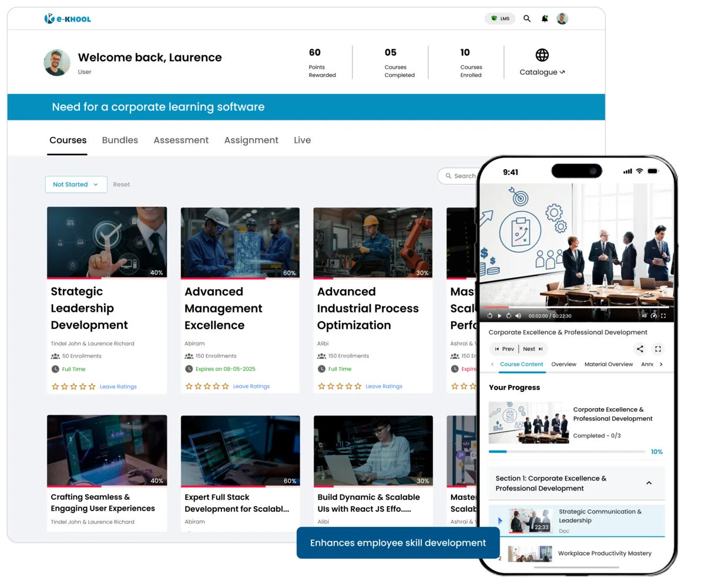
Task: Open the Overview tab on the phone
Action: pos(564,364)
